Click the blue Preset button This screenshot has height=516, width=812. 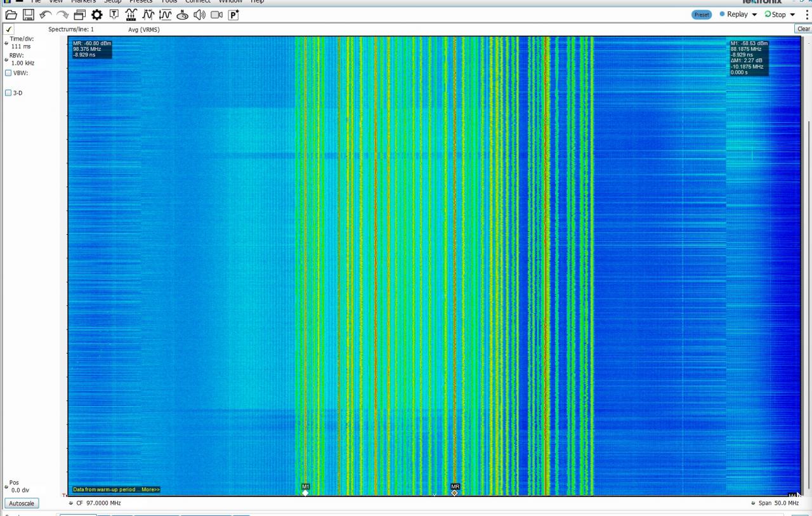point(702,15)
